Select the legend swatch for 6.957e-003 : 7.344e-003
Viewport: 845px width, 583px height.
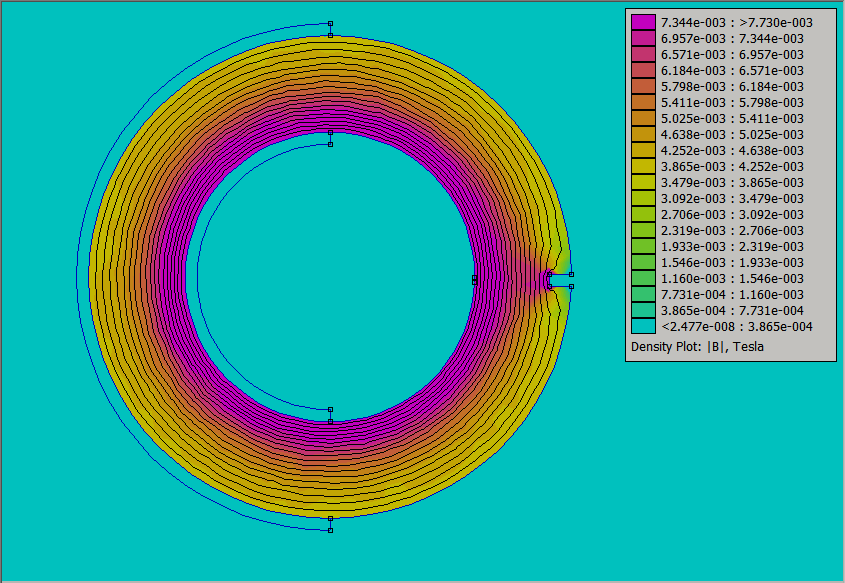pyautogui.click(x=643, y=38)
